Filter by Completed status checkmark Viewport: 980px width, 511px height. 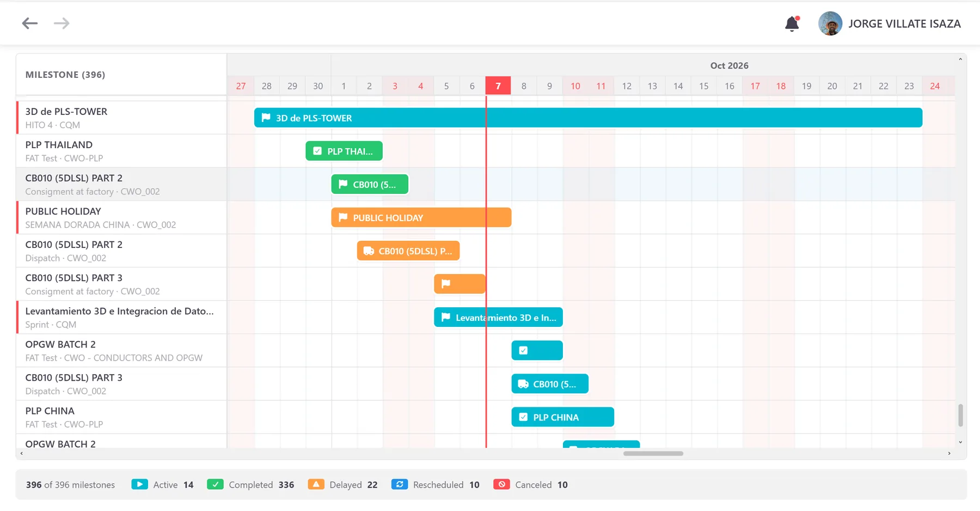coord(215,484)
